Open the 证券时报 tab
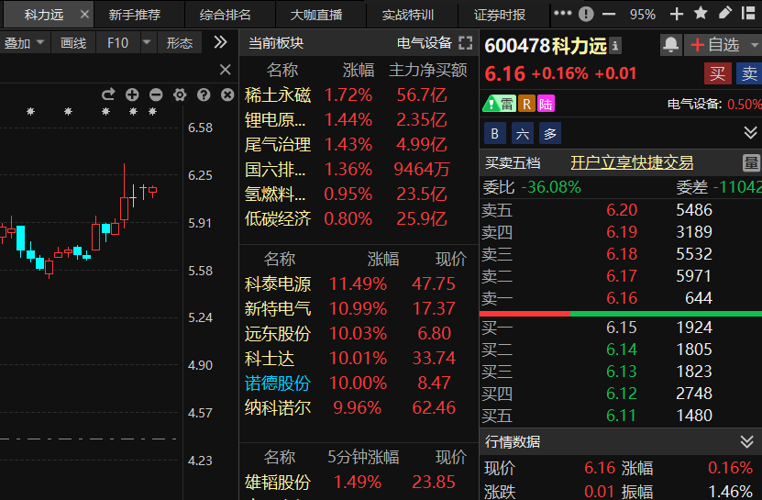Image resolution: width=762 pixels, height=500 pixels. [500, 15]
